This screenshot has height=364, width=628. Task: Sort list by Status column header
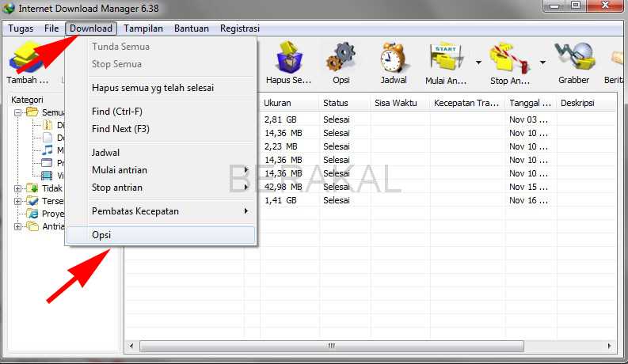(x=344, y=103)
